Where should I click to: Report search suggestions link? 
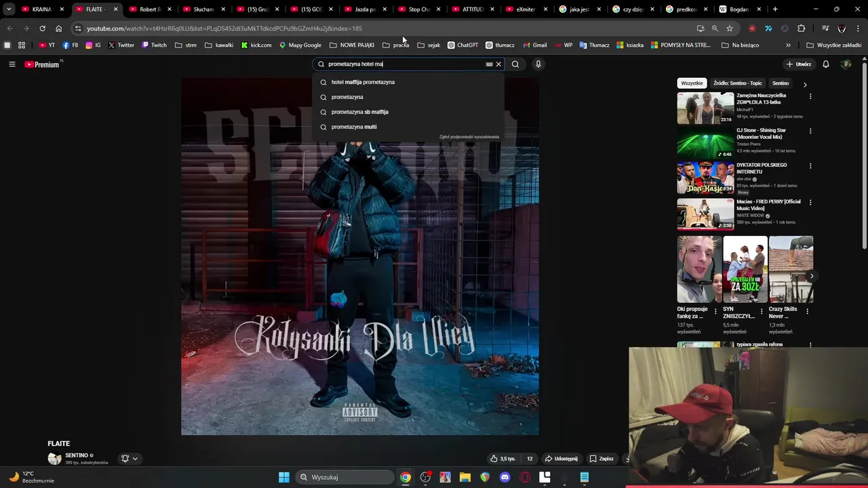[469, 137]
